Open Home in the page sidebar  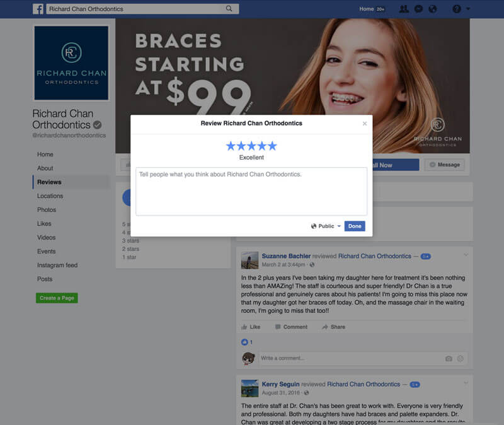click(x=45, y=154)
